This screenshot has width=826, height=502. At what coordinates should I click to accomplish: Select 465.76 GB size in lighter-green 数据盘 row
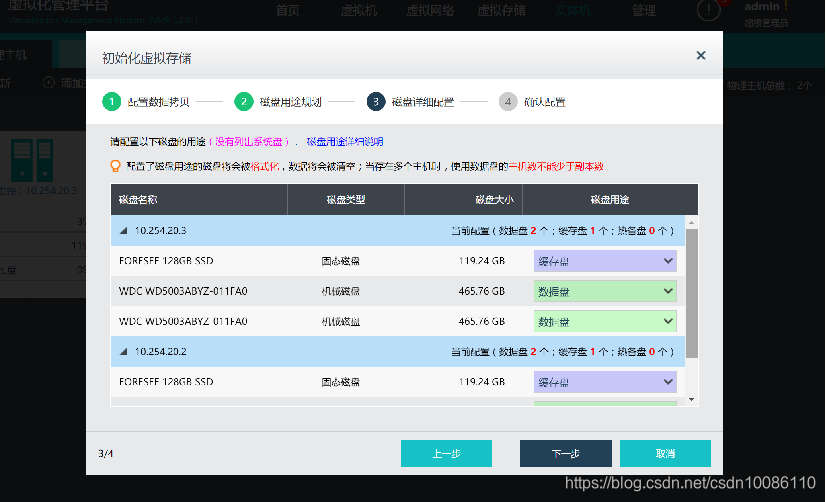(481, 321)
